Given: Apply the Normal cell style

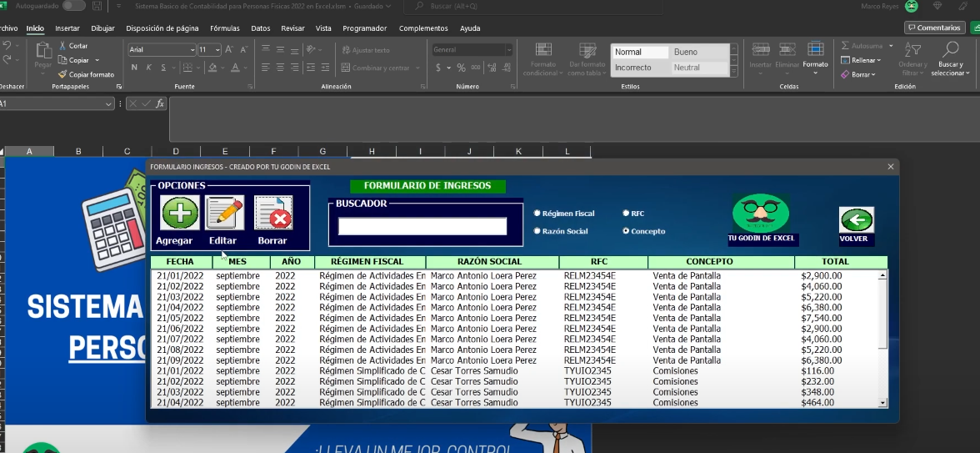Looking at the screenshot, I should [639, 52].
